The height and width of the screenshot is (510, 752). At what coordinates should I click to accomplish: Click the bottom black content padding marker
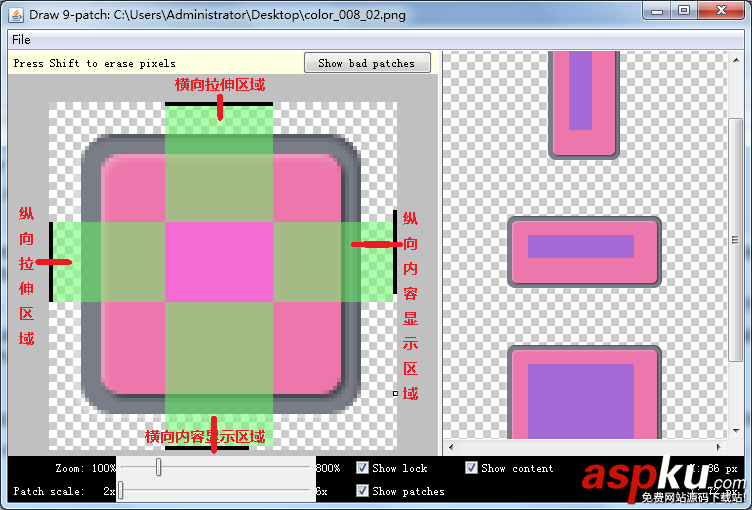[x=207, y=448]
